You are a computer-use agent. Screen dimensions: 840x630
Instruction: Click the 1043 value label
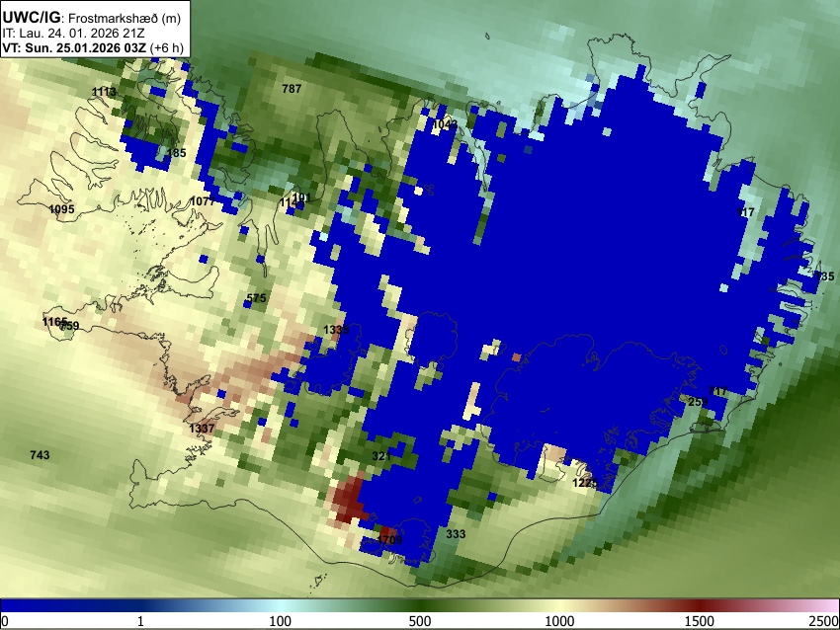tap(445, 124)
